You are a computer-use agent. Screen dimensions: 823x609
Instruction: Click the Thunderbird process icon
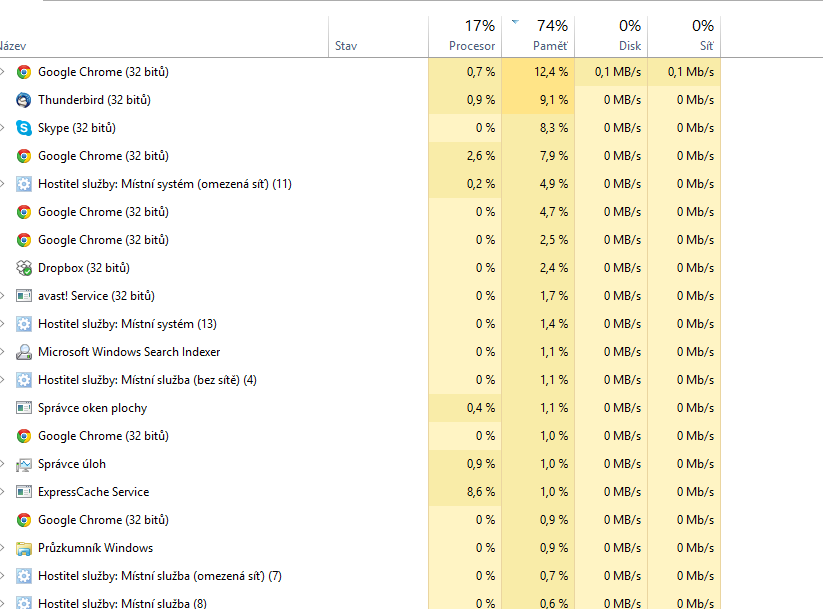coord(24,100)
